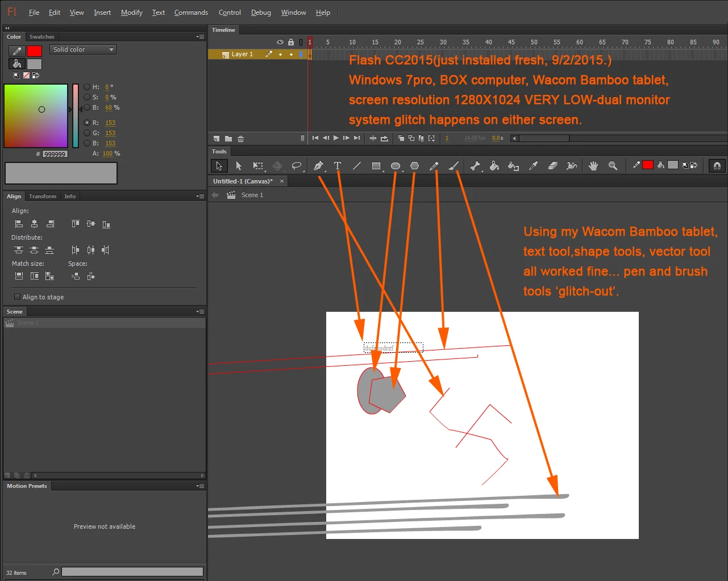Open the Align panel options menu
This screenshot has height=581, width=728.
pyautogui.click(x=200, y=196)
